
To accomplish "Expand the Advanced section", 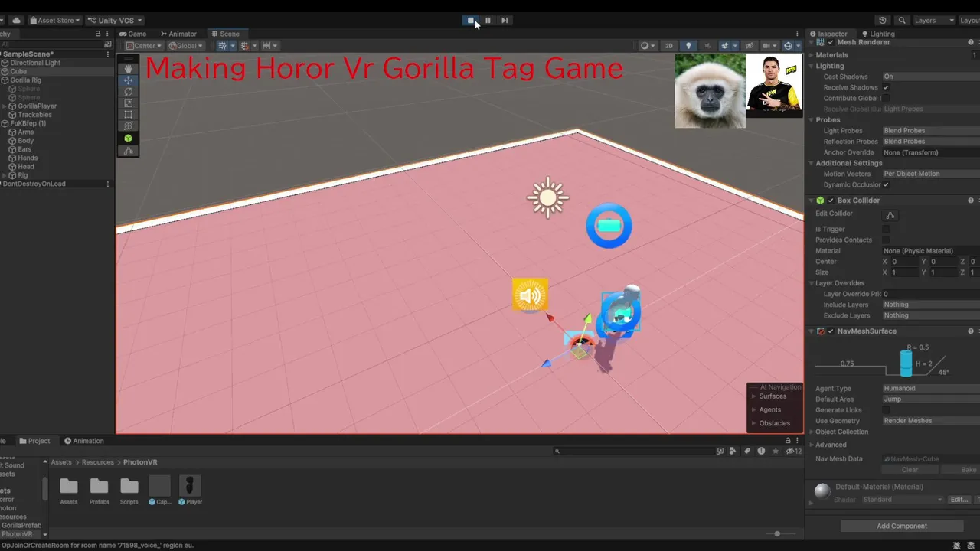I will 812,445.
